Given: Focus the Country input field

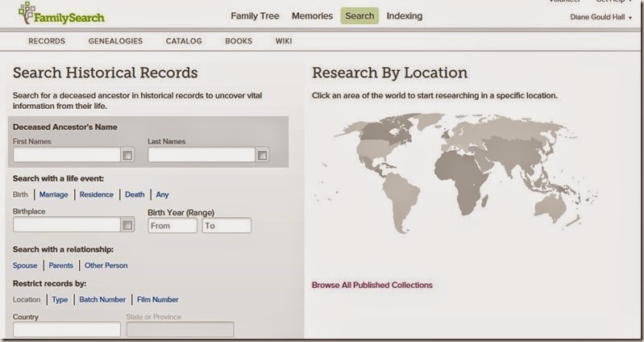Looking at the screenshot, I should [67, 330].
